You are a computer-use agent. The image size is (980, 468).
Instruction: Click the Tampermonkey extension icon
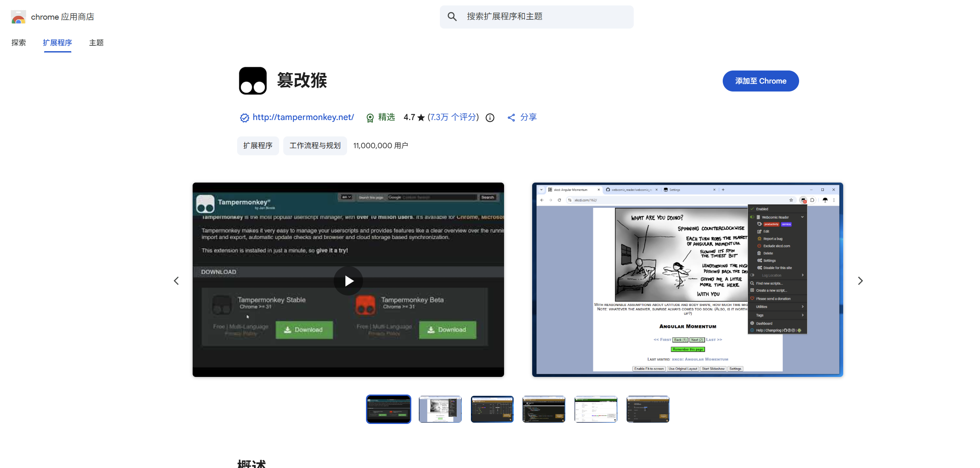[253, 81]
